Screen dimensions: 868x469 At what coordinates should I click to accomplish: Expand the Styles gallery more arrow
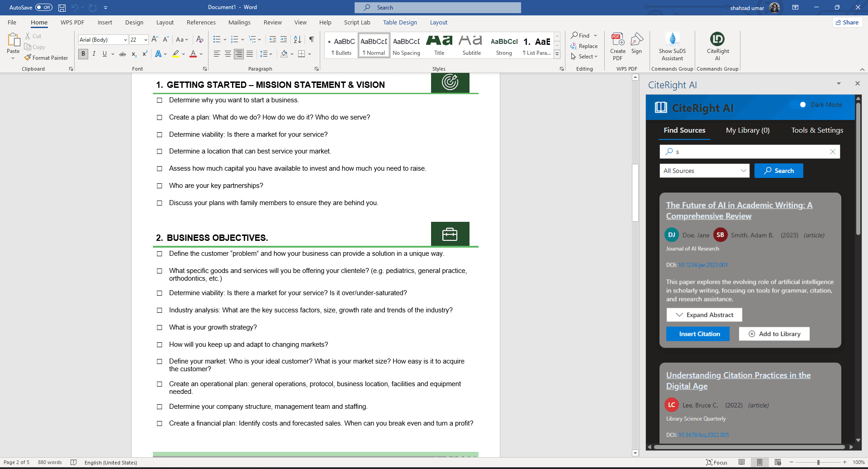click(x=557, y=54)
